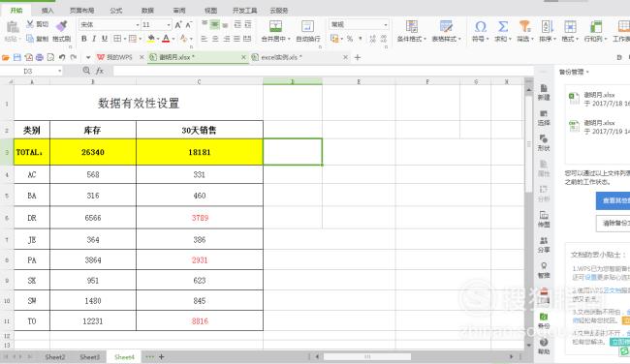Click the Omega symbol icon
The image size is (630, 364).
pos(480,26)
